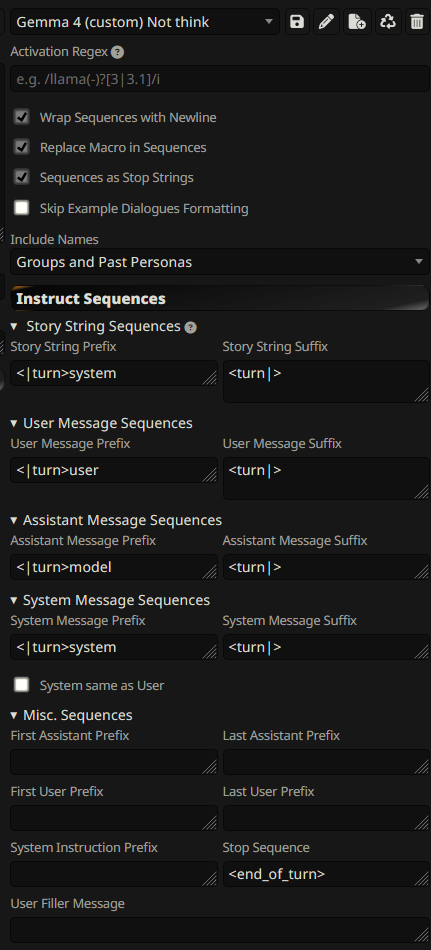Enable Skip Example Dialogues Formatting checkbox

[x=22, y=208]
